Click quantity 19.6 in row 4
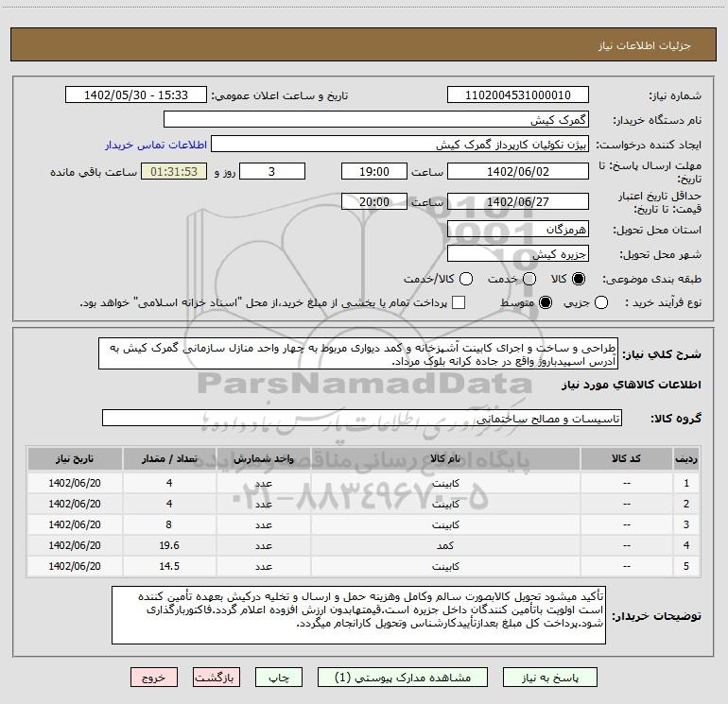Screen dimensions: 728x704 point(169,545)
